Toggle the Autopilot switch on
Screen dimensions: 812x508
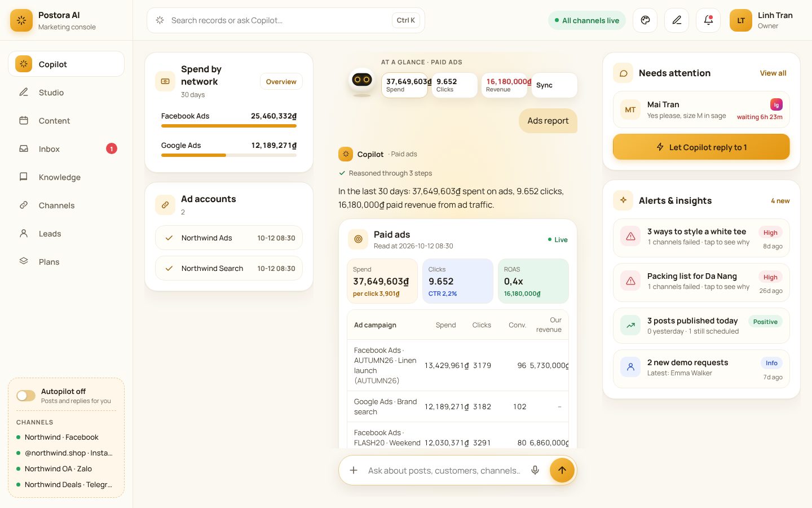(x=26, y=396)
